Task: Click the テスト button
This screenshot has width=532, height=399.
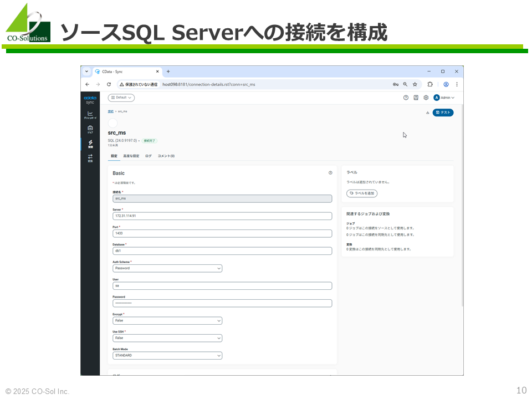Action: (x=443, y=112)
